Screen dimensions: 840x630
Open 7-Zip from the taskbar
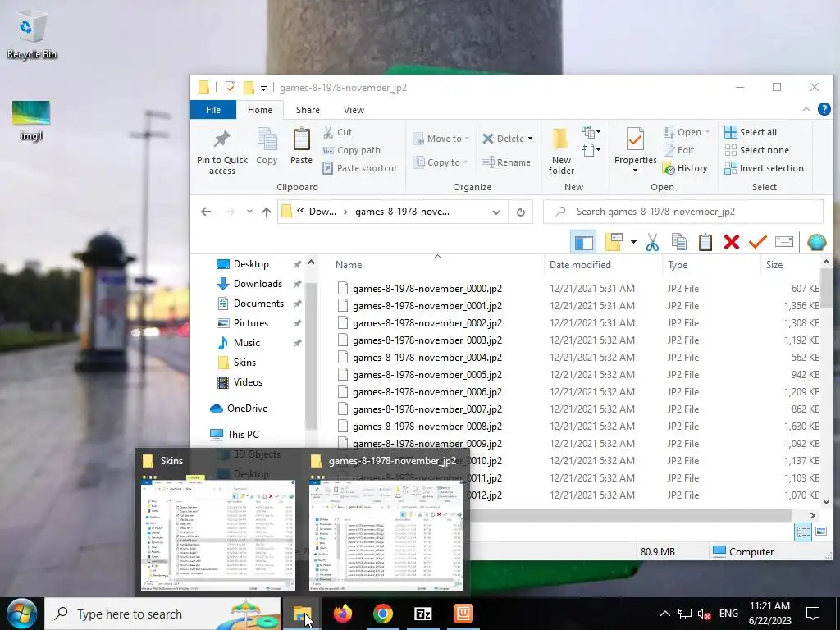pos(422,614)
